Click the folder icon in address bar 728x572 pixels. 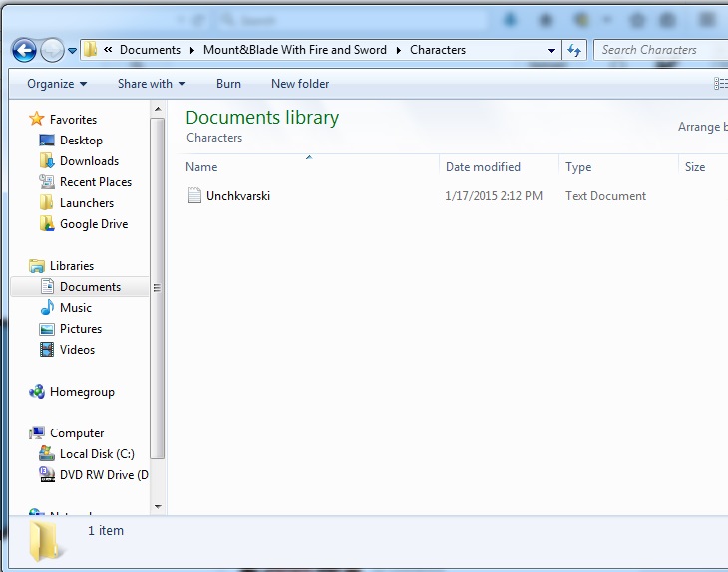pos(90,49)
